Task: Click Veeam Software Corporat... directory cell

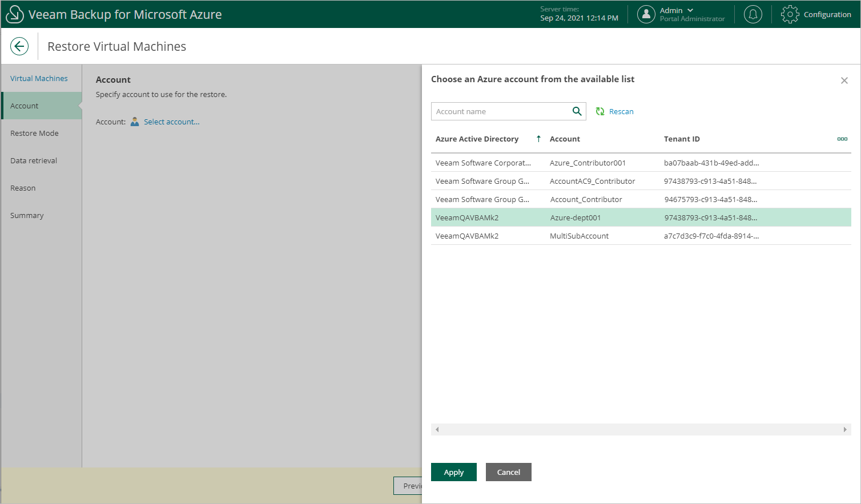Action: pyautogui.click(x=483, y=163)
